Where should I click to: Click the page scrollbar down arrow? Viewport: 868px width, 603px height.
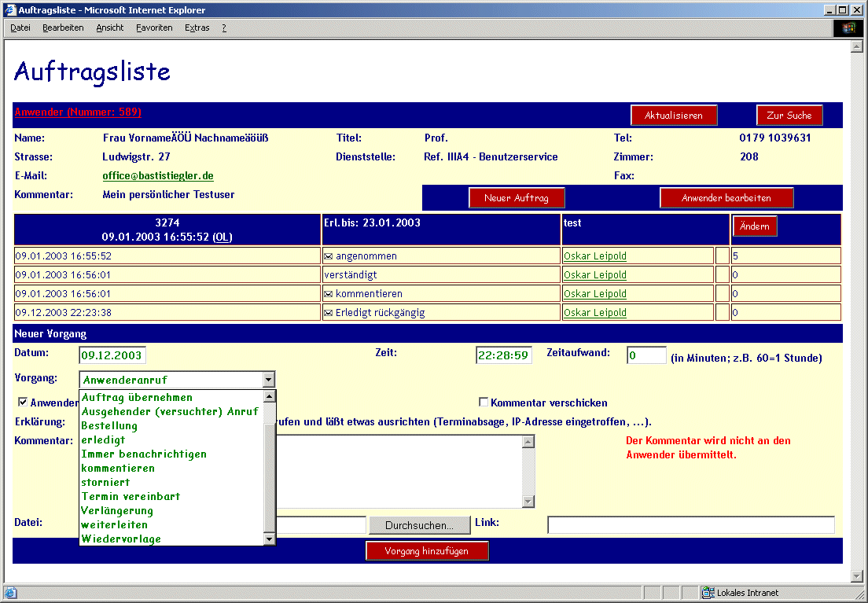pyautogui.click(x=856, y=576)
